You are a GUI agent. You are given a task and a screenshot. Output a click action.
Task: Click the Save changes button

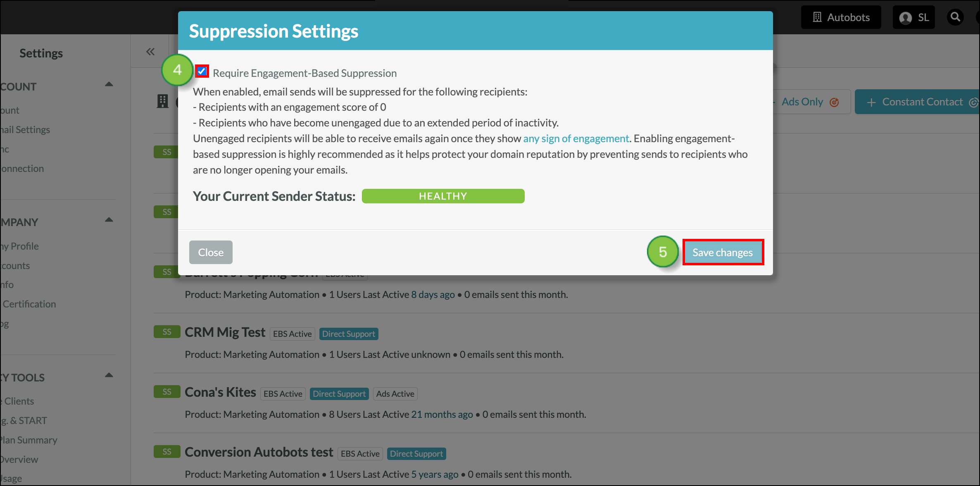point(723,252)
